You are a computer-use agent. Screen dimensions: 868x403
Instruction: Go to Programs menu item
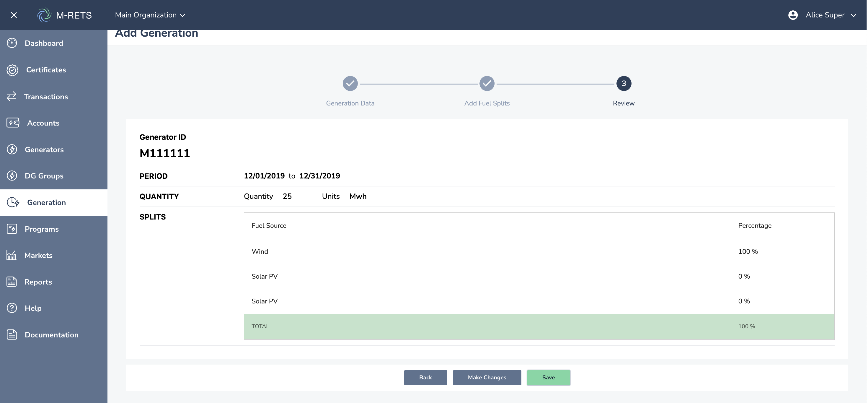(x=41, y=229)
